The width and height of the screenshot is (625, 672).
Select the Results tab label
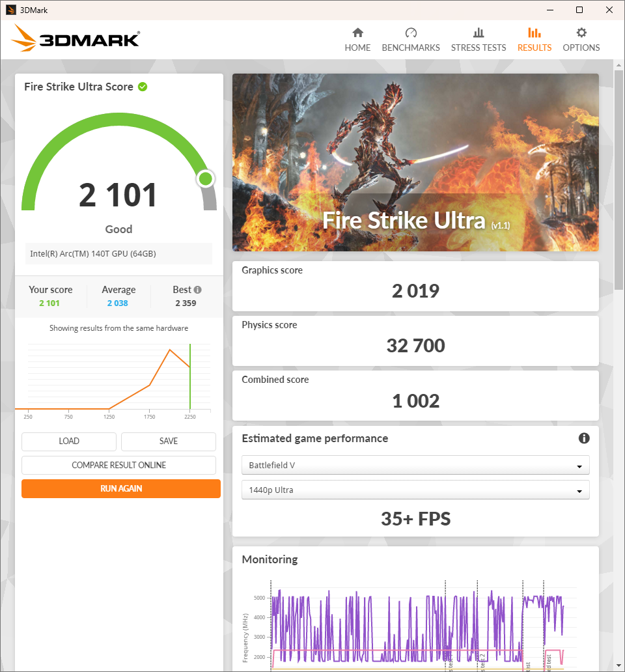click(x=534, y=48)
